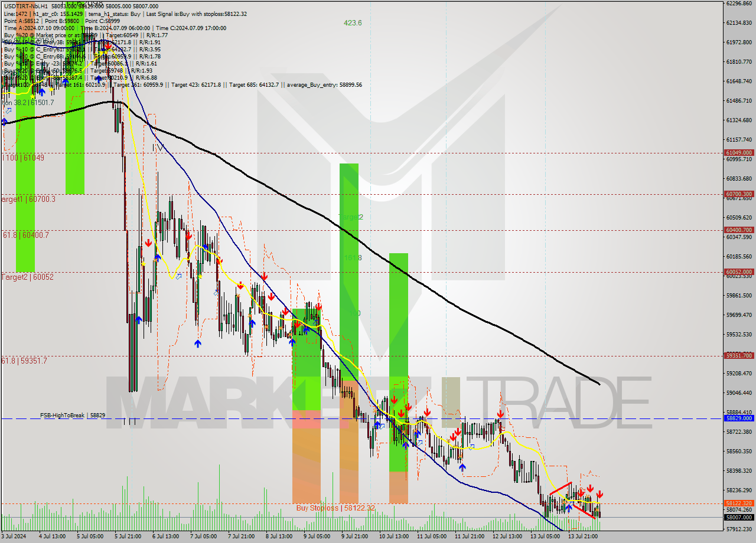Viewport: 756px width, 543px height.
Task: Click the 3 Jul 2024 date label
Action: [15, 537]
